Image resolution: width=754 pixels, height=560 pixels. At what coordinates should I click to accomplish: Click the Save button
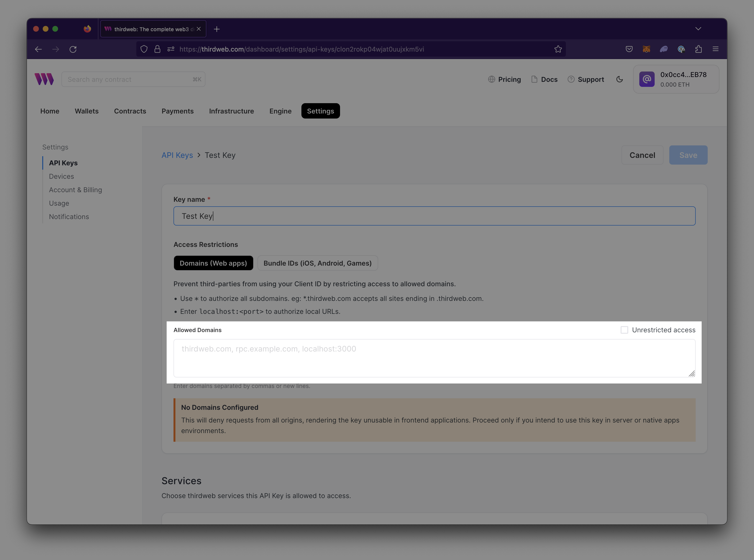[688, 155]
